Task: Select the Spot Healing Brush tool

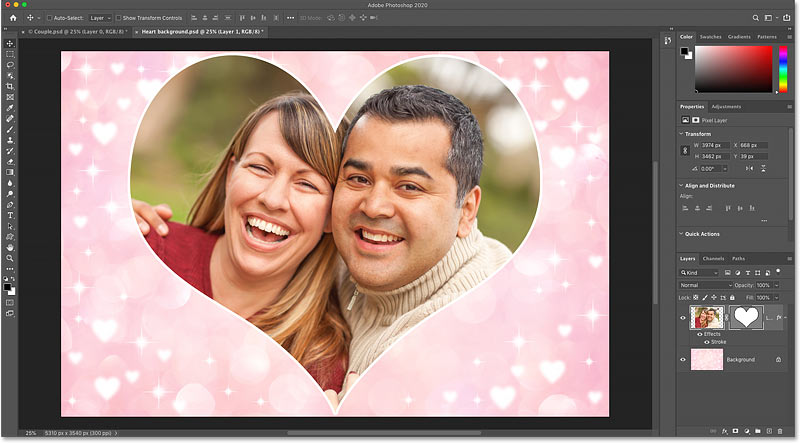Action: click(x=10, y=119)
